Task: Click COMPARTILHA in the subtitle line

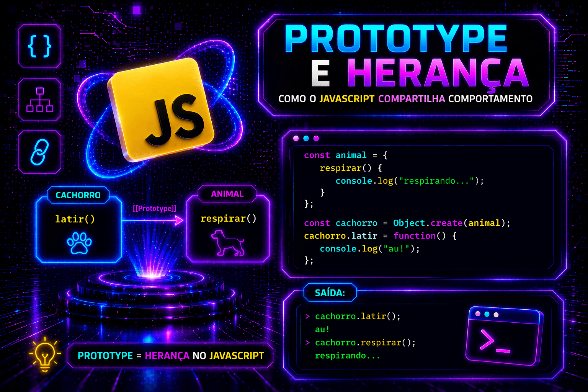Action: [412, 99]
